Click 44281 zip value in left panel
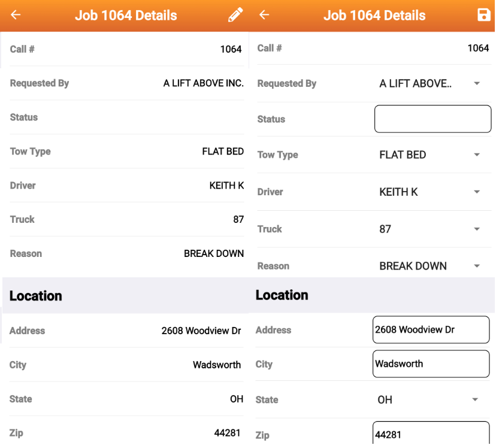This screenshot has height=448, width=496. tap(228, 433)
